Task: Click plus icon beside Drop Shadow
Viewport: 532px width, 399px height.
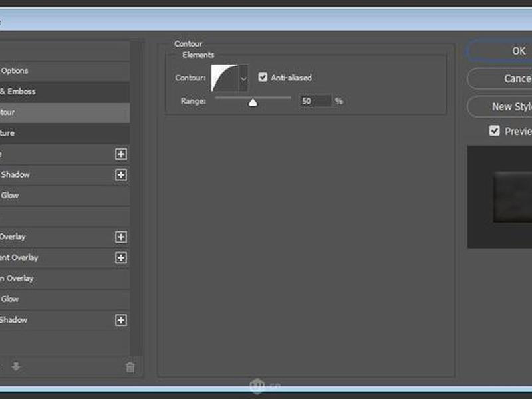Action: pyautogui.click(x=121, y=320)
